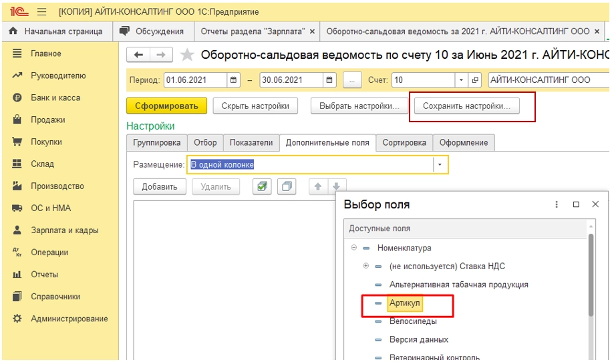Collapse the Номенклатура tree node
Screen dimensions: 612x364
point(353,247)
